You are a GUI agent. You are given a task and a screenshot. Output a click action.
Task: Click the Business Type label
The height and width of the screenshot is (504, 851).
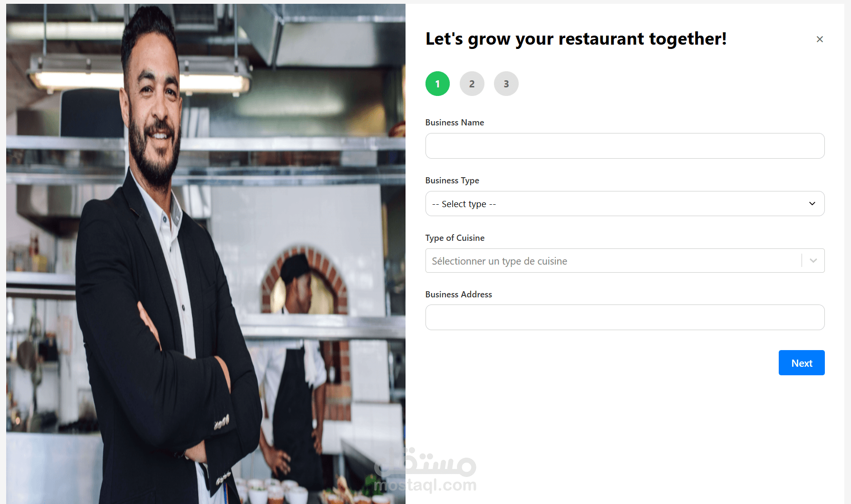(x=452, y=181)
